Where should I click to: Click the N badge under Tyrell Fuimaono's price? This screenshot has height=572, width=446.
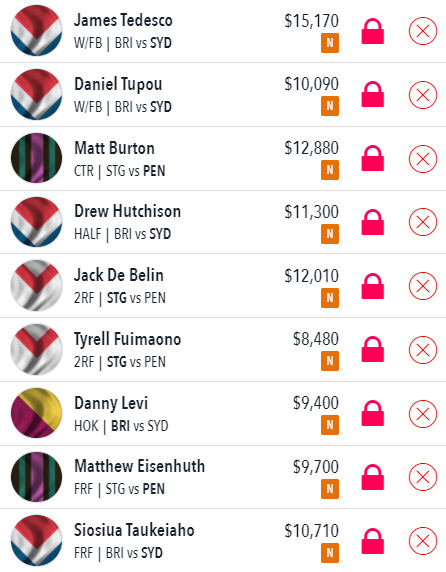click(330, 361)
